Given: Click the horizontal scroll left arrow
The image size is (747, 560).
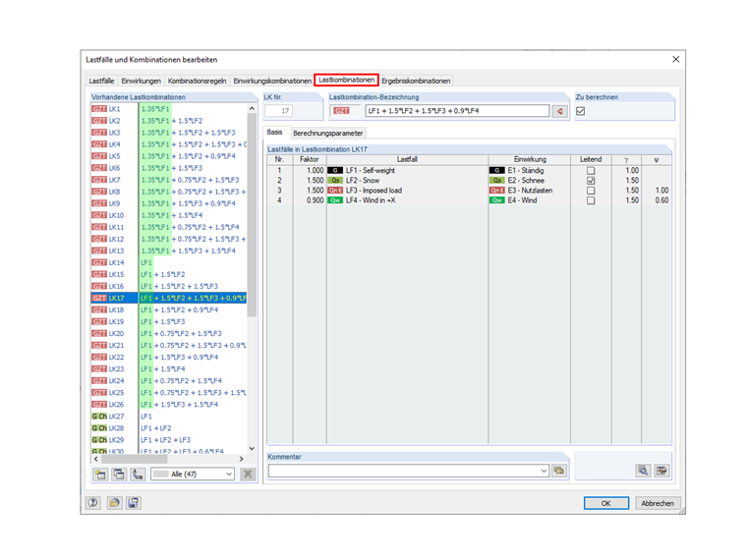Looking at the screenshot, I should 96,459.
